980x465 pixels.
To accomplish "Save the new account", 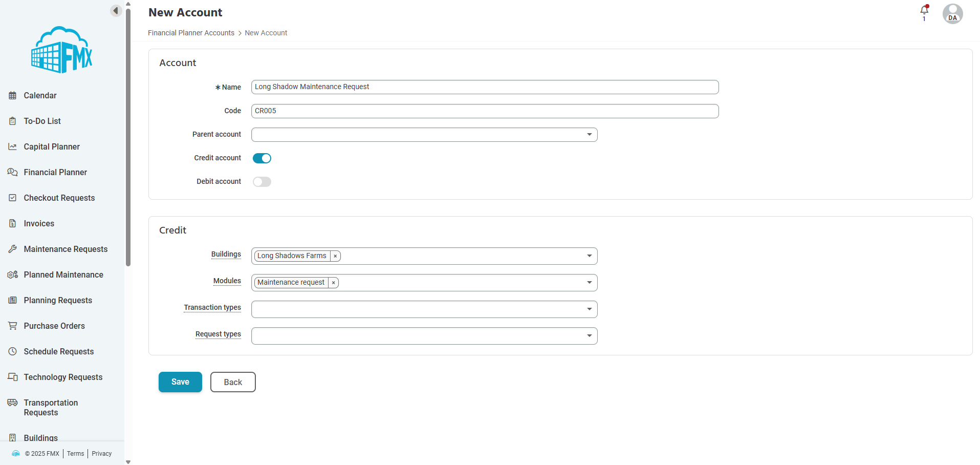I will [180, 382].
